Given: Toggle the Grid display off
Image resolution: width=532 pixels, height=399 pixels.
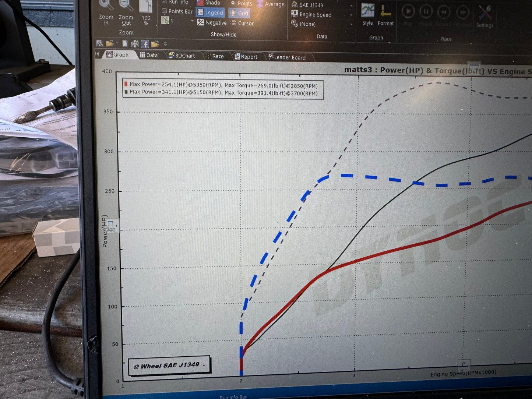Looking at the screenshot, I should (239, 13).
